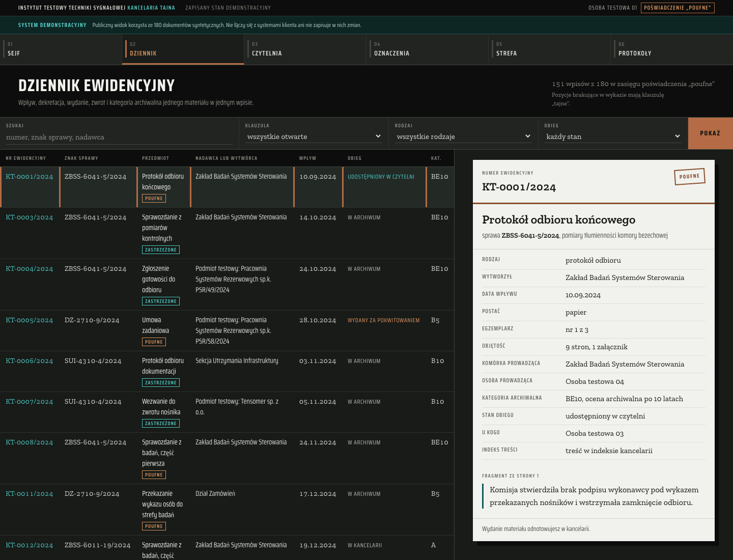The width and height of the screenshot is (733, 560).
Task: Click the sender 'Podmiot testowy: Tensomer sp. z o.o.'
Action: [237, 407]
